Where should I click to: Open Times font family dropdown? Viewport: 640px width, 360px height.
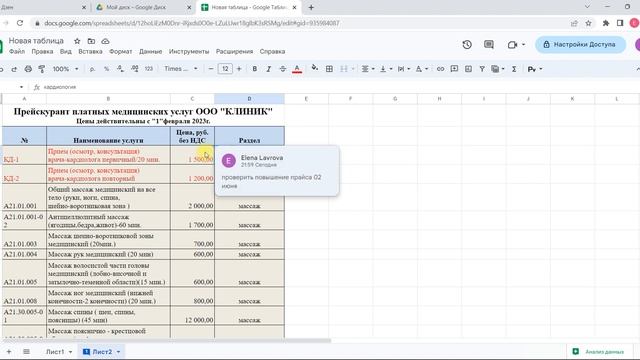(181, 69)
